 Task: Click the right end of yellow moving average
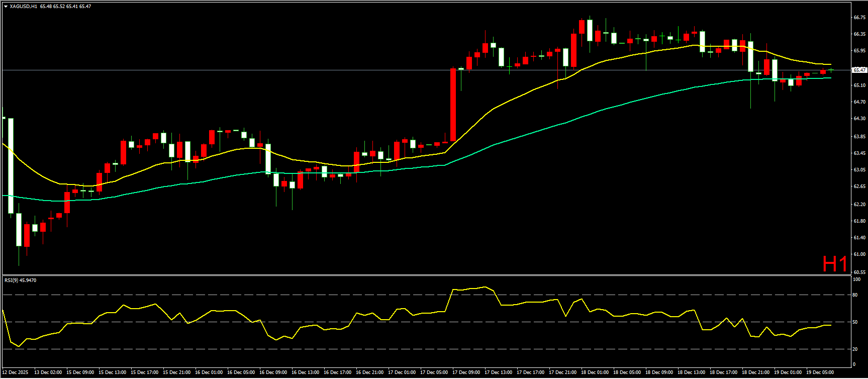[830, 64]
